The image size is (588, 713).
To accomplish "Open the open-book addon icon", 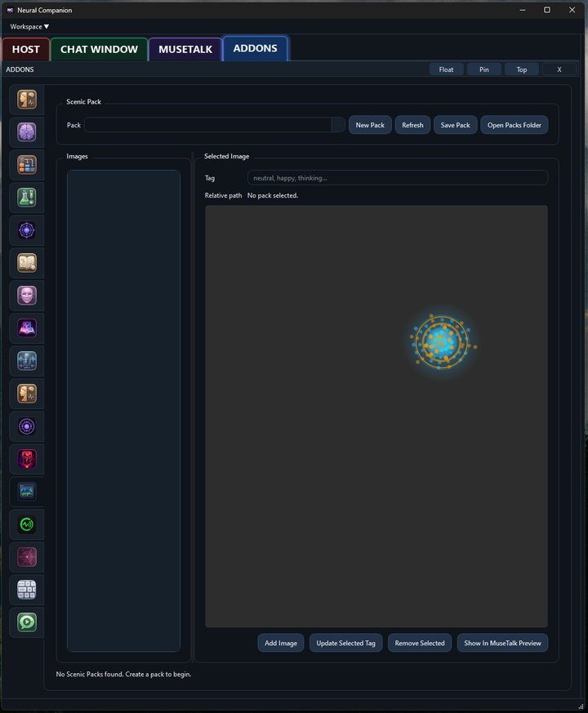I will (x=27, y=263).
